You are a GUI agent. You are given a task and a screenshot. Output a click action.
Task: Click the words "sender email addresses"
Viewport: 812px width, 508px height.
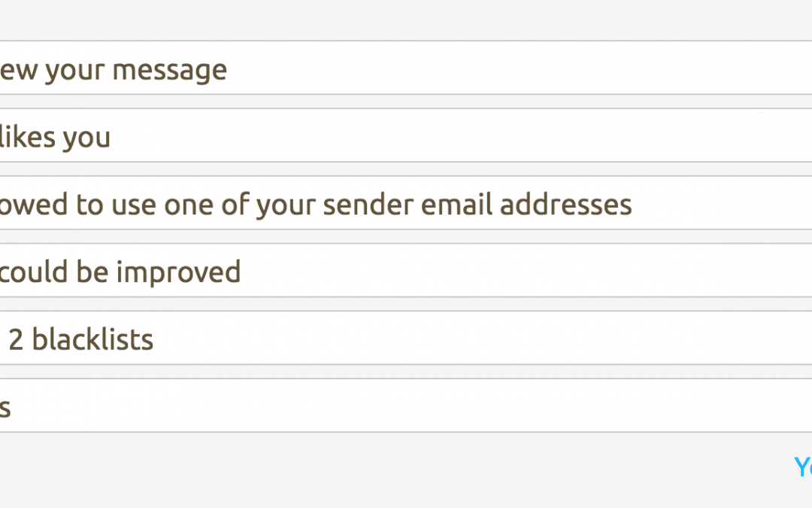477,205
